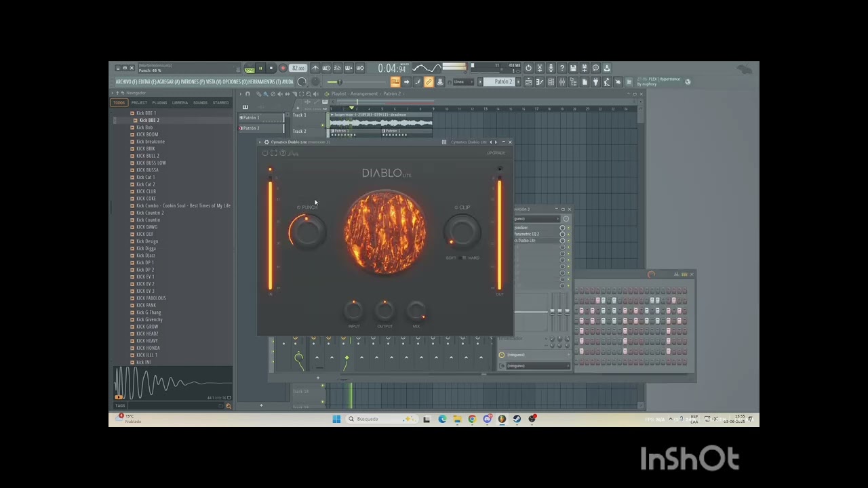Click the Windows Start button
The width and height of the screenshot is (868, 488).
(336, 419)
